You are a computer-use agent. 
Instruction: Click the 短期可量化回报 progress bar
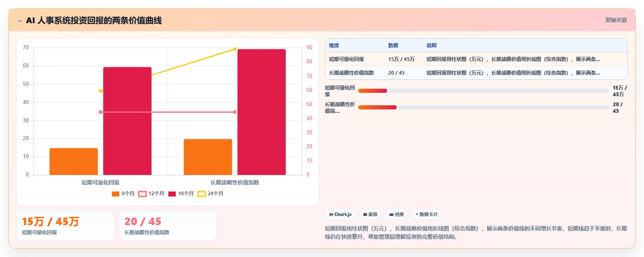tap(483, 91)
